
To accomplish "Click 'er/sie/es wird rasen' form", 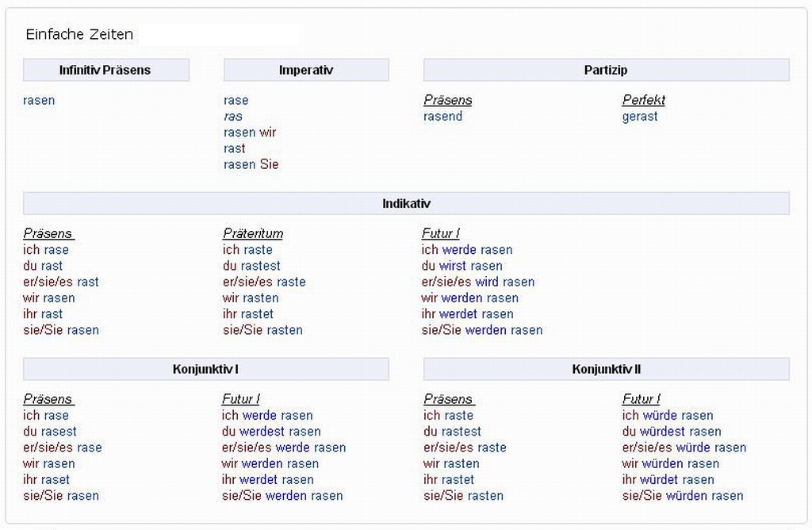I will point(478,282).
